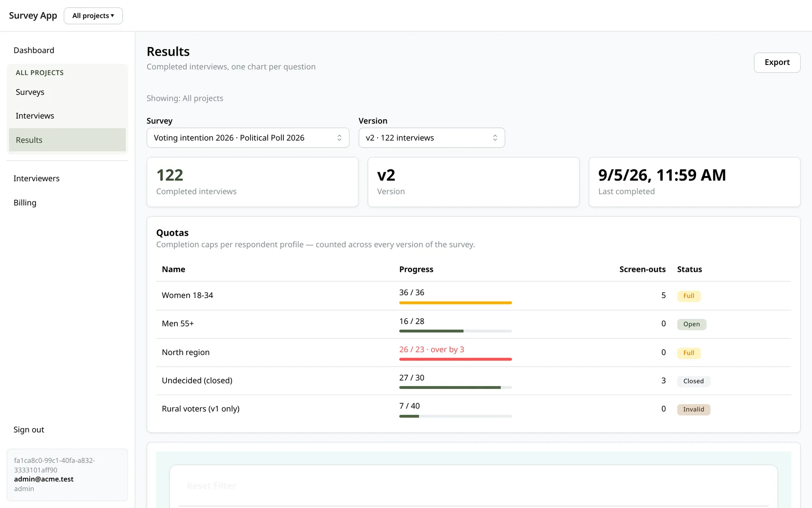The width and height of the screenshot is (812, 508).
Task: Click the ALL PROJECTS sidebar heading
Action: [40, 73]
